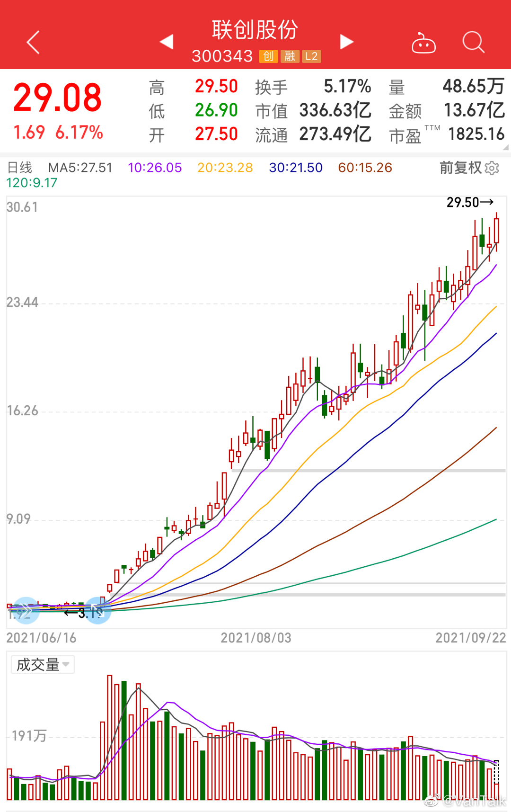The width and height of the screenshot is (511, 812).
Task: Tap the left blue double-arrow chart handle
Action: (25, 610)
